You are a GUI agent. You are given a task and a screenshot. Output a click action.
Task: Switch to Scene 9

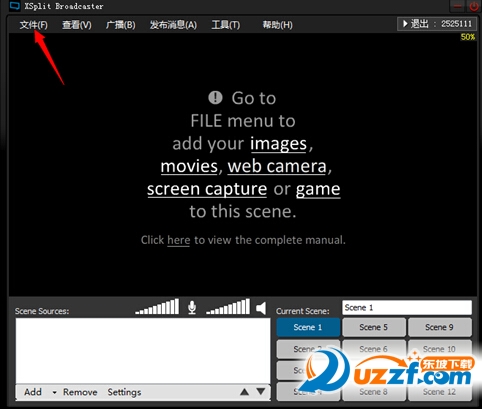tap(440, 327)
